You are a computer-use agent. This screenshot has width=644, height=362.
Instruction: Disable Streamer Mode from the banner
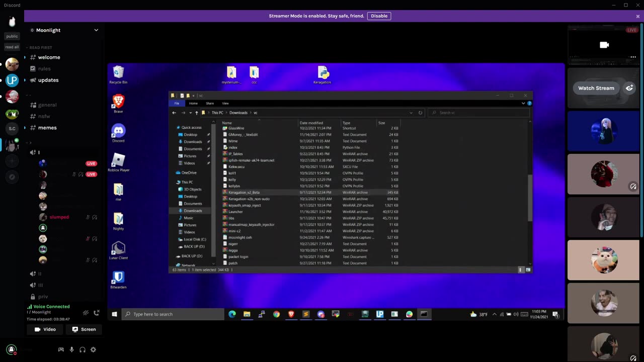(x=379, y=16)
